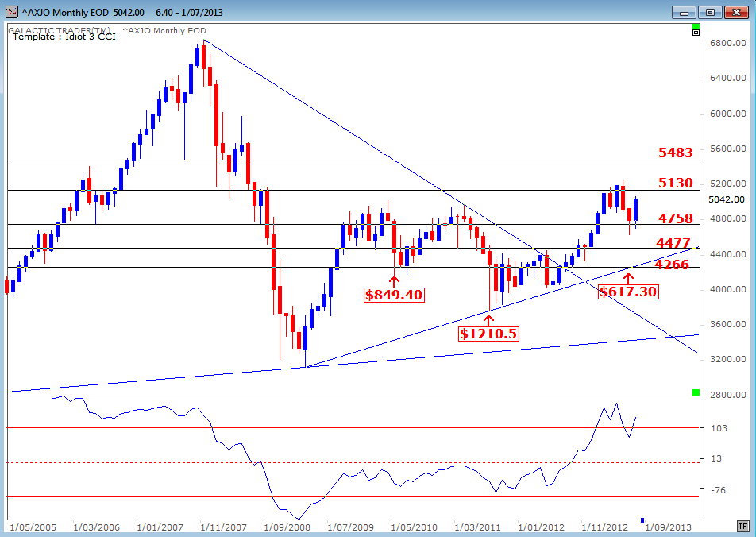Screen dimensions: 756x537
Task: Click the chart window's title bar icon
Action: pos(12,12)
